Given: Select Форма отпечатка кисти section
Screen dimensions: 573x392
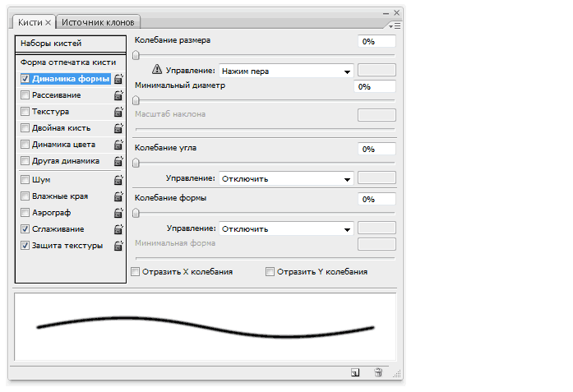Looking at the screenshot, I should 70,62.
